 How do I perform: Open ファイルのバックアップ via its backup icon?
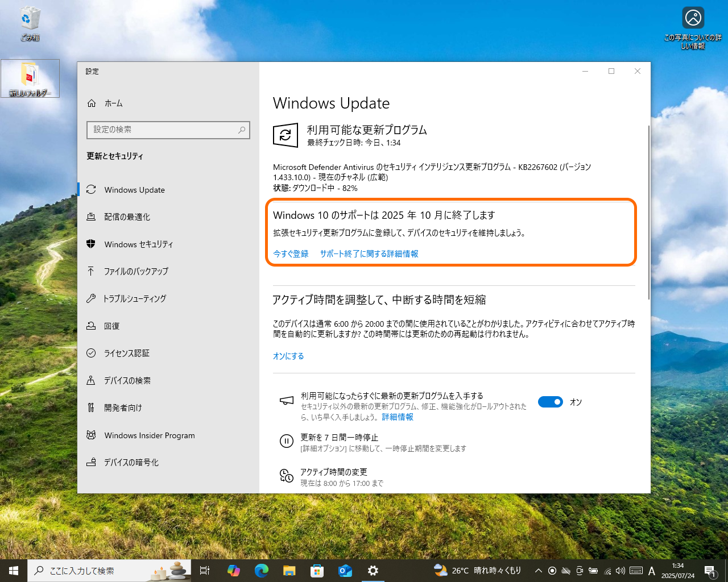pyautogui.click(x=92, y=271)
